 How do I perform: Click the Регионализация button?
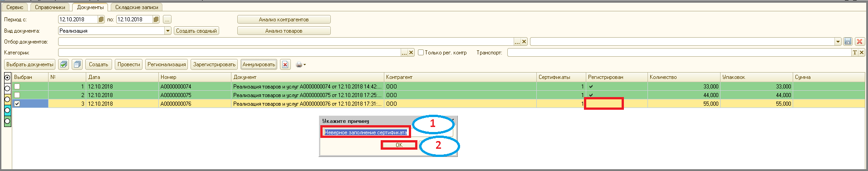coord(167,64)
